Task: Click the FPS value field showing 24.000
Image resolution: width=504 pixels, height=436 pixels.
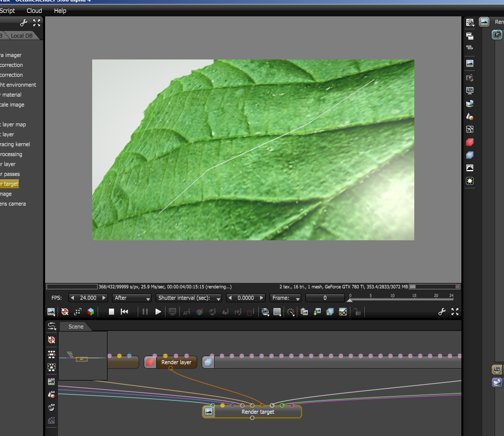Action: point(88,298)
